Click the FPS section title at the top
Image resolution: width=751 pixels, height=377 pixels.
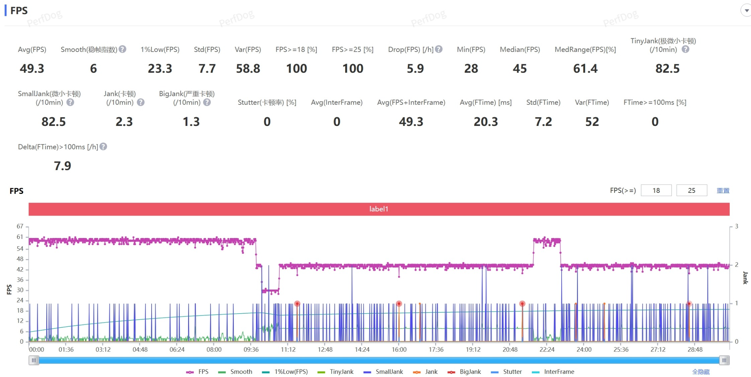pyautogui.click(x=19, y=11)
